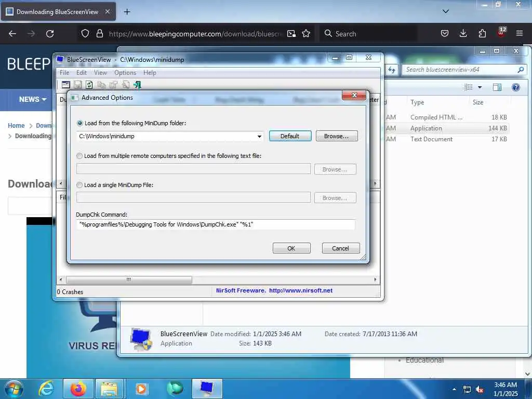The width and height of the screenshot is (532, 399).
Task: Open the Firefox list all tabs chevron
Action: (x=446, y=11)
